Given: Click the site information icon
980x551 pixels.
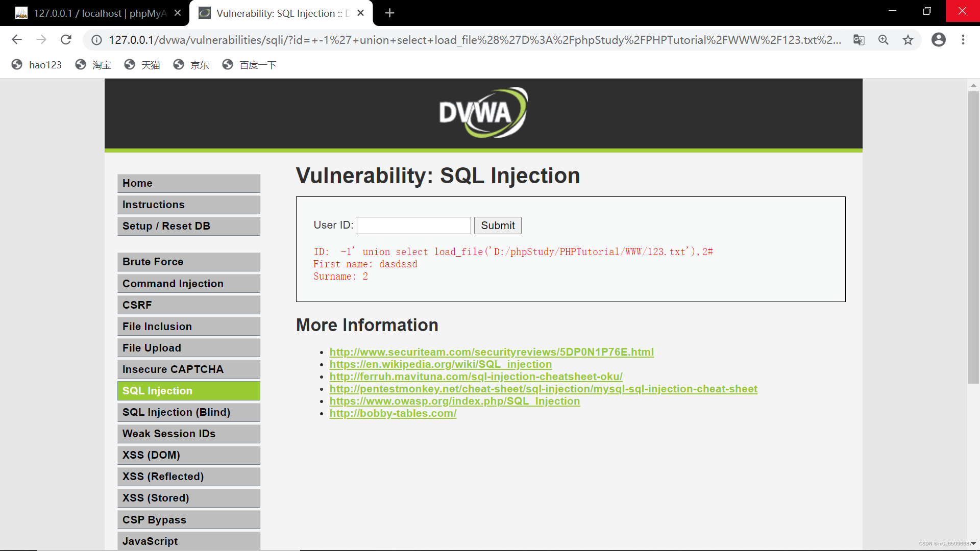Looking at the screenshot, I should pyautogui.click(x=96, y=40).
